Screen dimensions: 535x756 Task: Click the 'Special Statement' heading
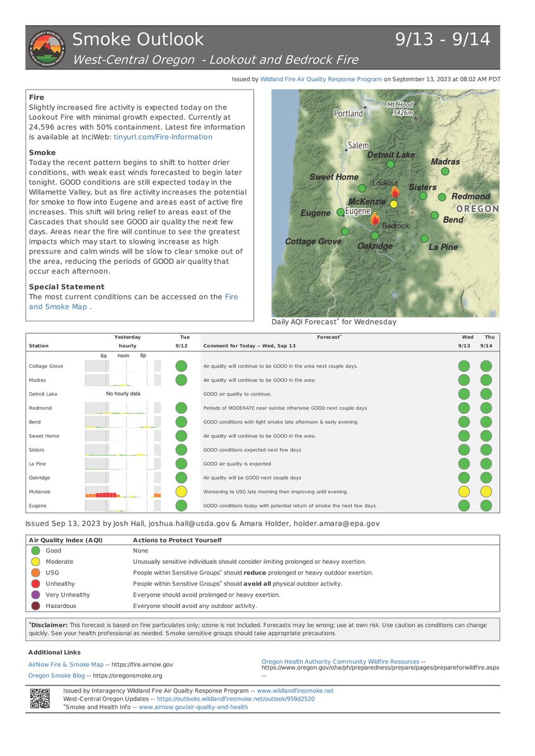[67, 287]
